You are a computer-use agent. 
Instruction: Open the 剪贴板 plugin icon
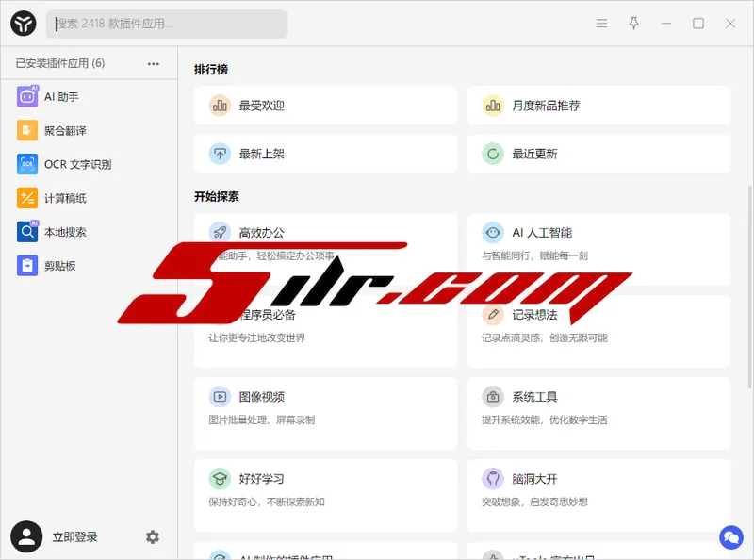[x=27, y=266]
